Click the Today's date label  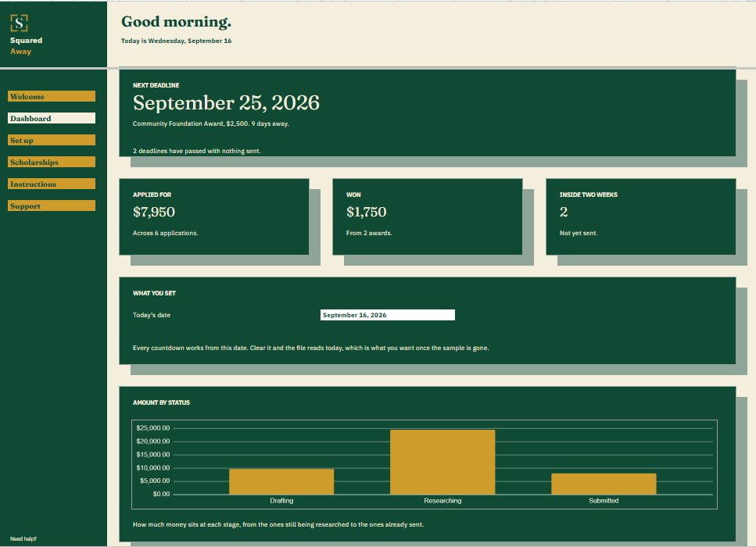152,315
